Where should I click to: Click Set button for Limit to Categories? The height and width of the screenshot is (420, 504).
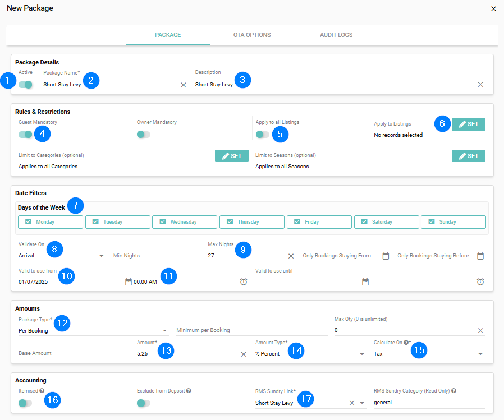point(231,156)
